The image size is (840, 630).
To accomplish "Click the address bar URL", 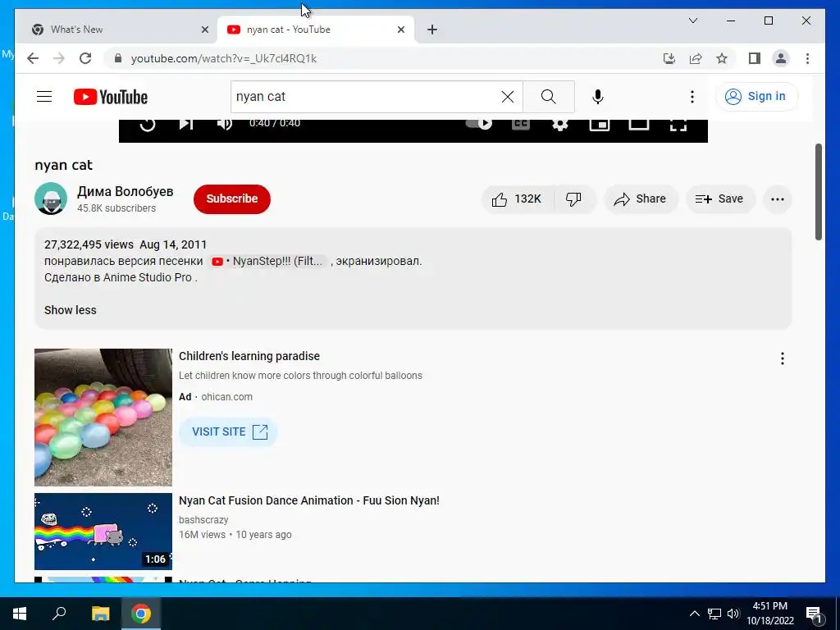I will [x=224, y=58].
